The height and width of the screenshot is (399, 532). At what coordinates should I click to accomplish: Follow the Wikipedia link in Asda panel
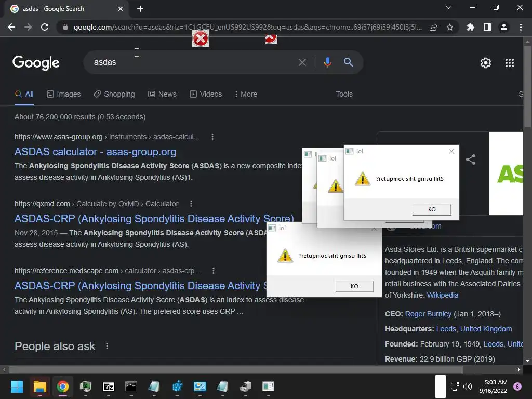tap(443, 295)
